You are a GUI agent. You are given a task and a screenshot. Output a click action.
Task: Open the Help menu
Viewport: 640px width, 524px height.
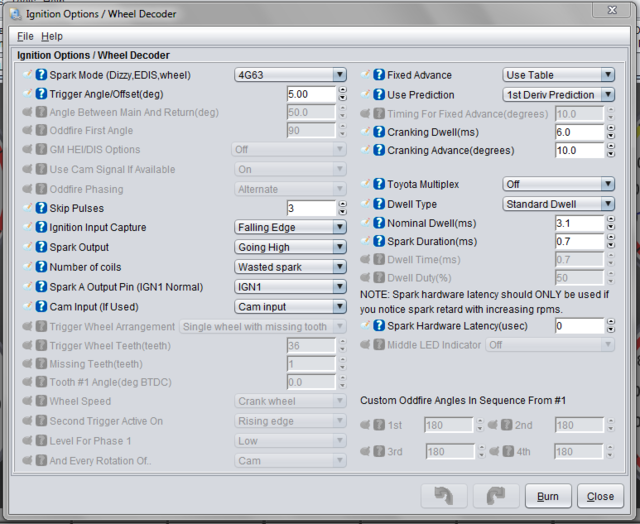52,36
